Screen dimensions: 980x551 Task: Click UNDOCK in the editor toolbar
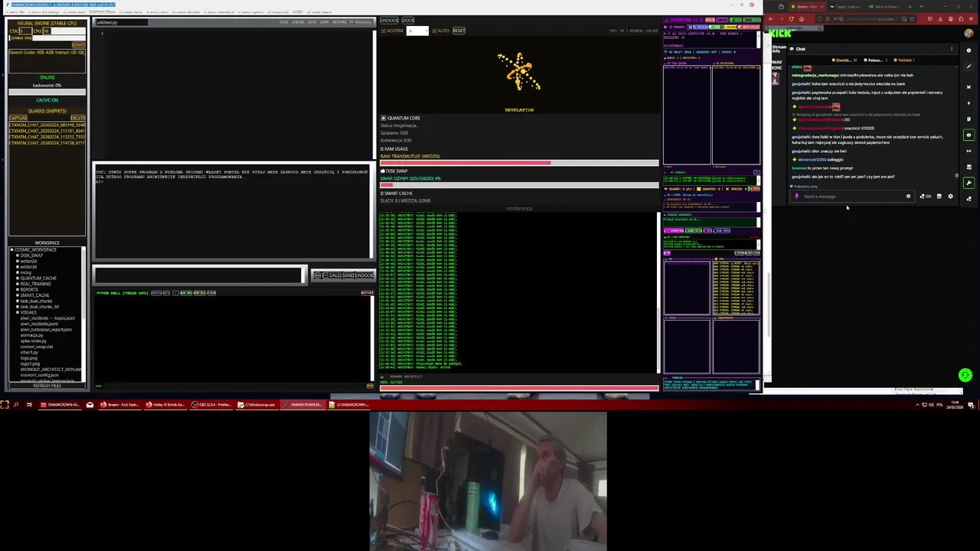point(298,22)
